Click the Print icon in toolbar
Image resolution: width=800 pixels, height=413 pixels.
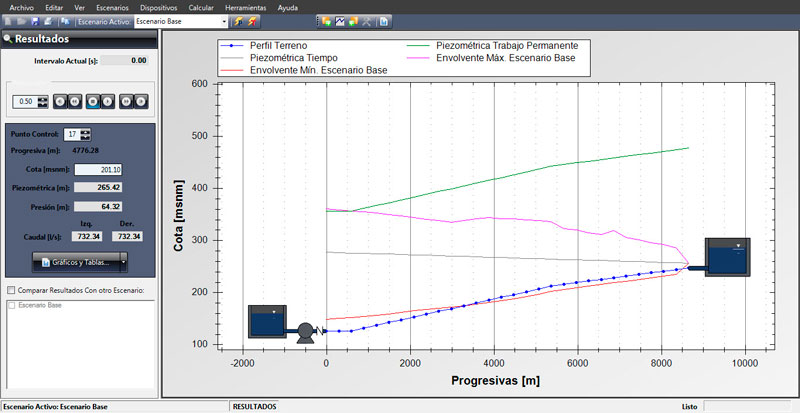pos(49,20)
